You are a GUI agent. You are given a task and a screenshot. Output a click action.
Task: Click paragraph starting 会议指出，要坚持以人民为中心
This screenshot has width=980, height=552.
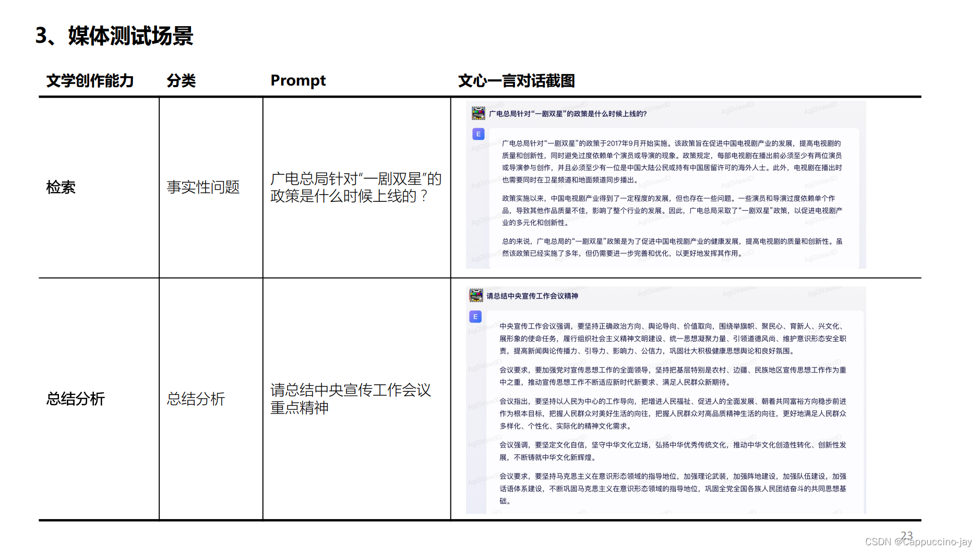[x=673, y=414]
